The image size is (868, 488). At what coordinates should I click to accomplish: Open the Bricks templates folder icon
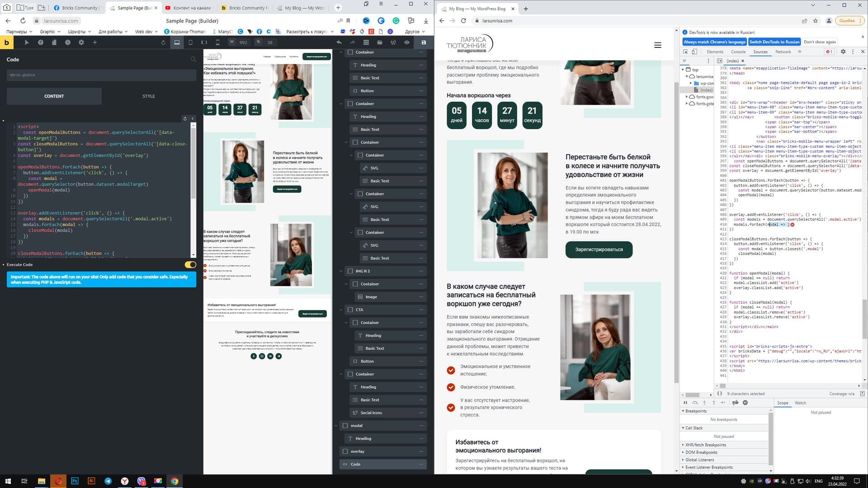380,42
